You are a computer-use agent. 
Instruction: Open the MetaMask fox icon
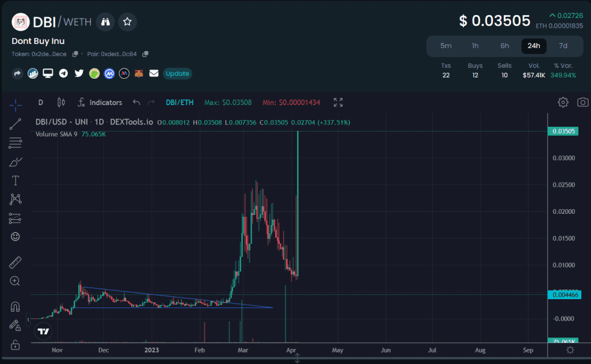pyautogui.click(x=139, y=73)
